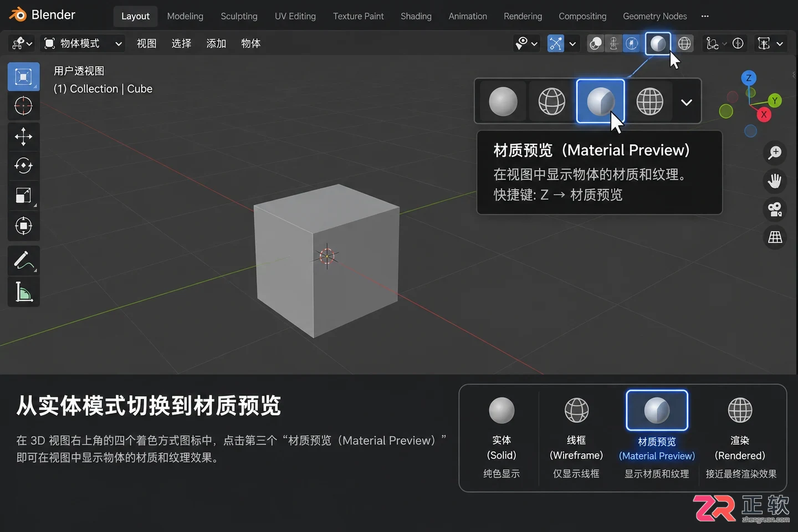This screenshot has width=798, height=532.
Task: Show more workspaces with the ellipsis button
Action: (705, 16)
